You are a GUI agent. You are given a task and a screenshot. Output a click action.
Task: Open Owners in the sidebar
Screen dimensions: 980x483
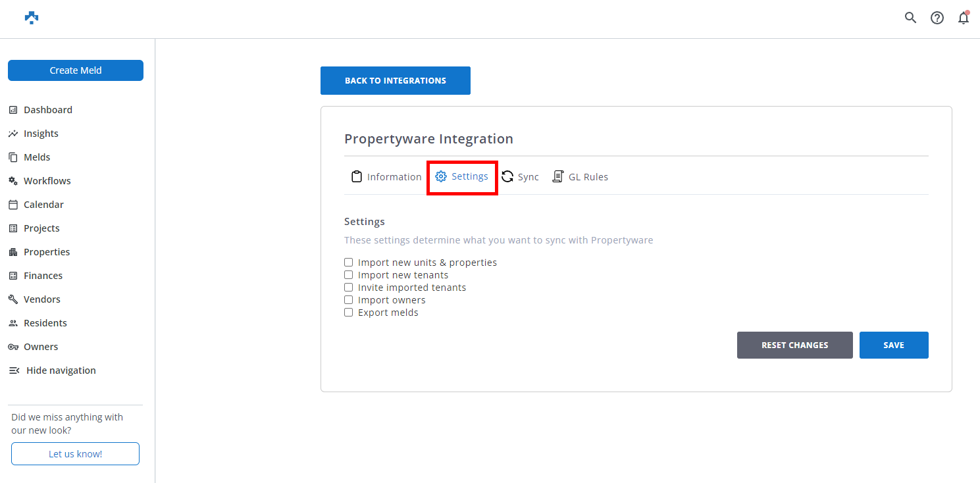point(41,347)
